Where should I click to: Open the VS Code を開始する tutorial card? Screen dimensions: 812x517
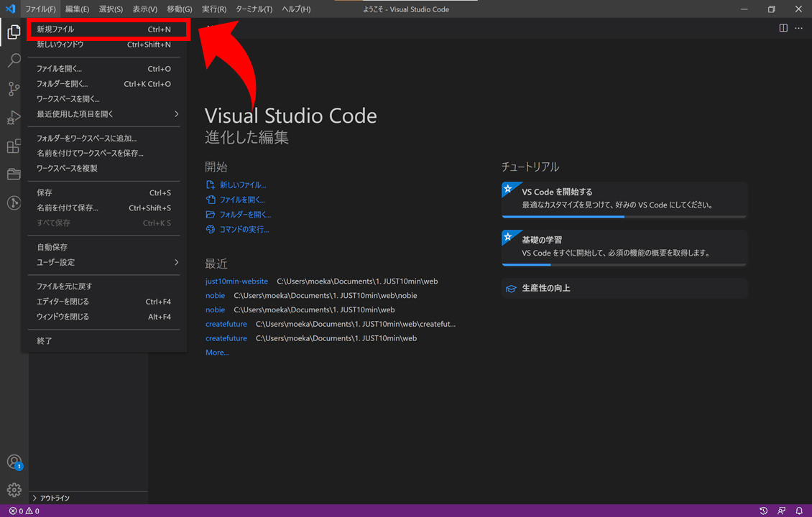tap(624, 199)
